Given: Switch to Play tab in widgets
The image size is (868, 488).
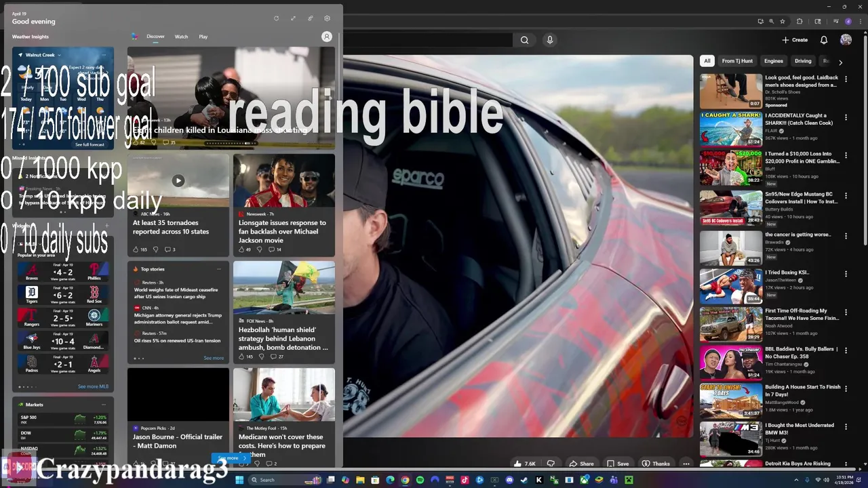Looking at the screenshot, I should tap(203, 37).
